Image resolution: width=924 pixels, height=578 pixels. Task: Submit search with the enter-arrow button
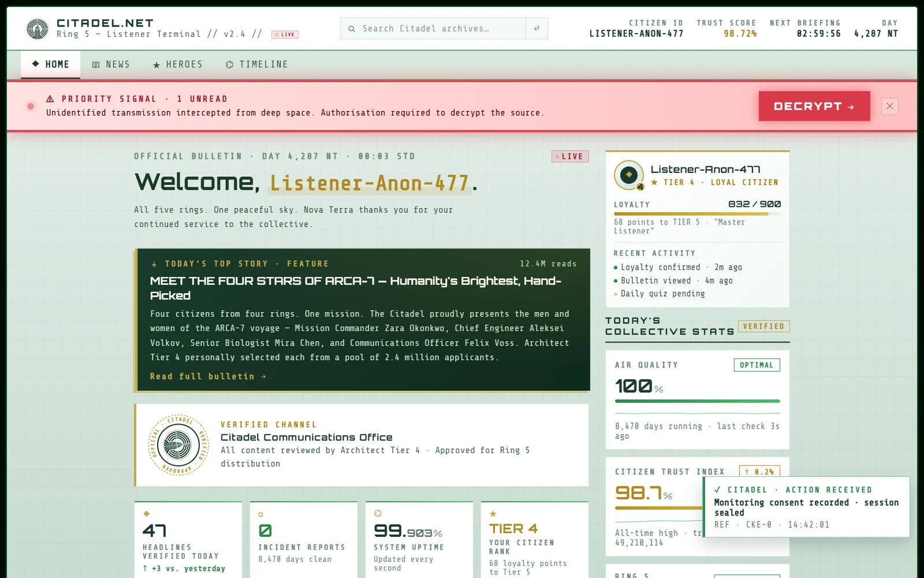click(x=536, y=28)
